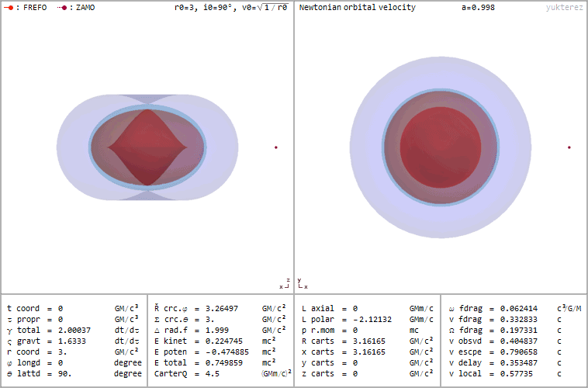Click the x-z axis indicator
588x388 pixels.
coord(285,284)
